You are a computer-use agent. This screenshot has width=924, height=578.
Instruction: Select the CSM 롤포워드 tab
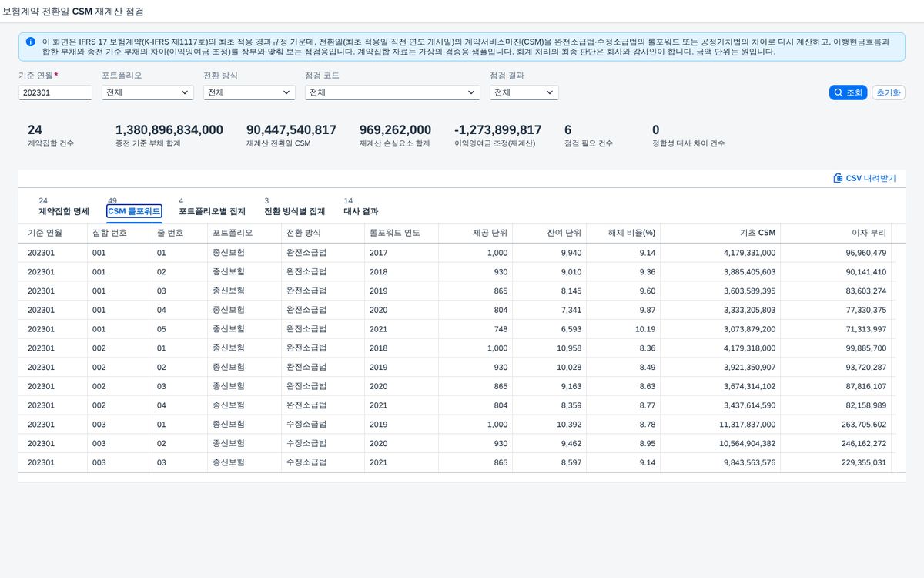coord(134,211)
